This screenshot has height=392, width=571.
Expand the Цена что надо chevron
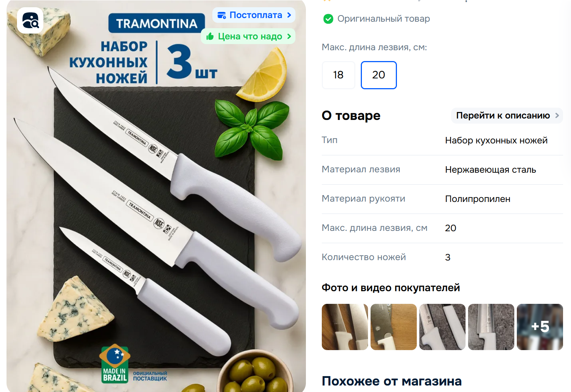pos(289,36)
